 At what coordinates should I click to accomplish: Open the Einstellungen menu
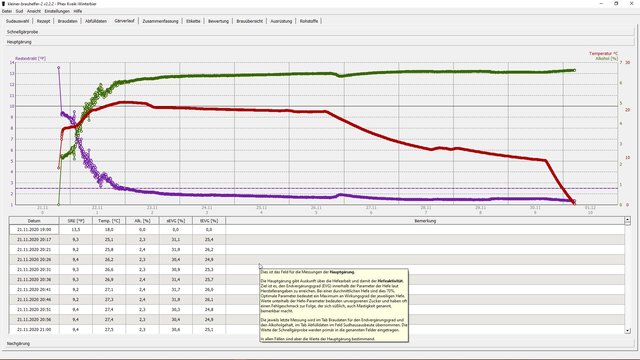click(x=57, y=11)
